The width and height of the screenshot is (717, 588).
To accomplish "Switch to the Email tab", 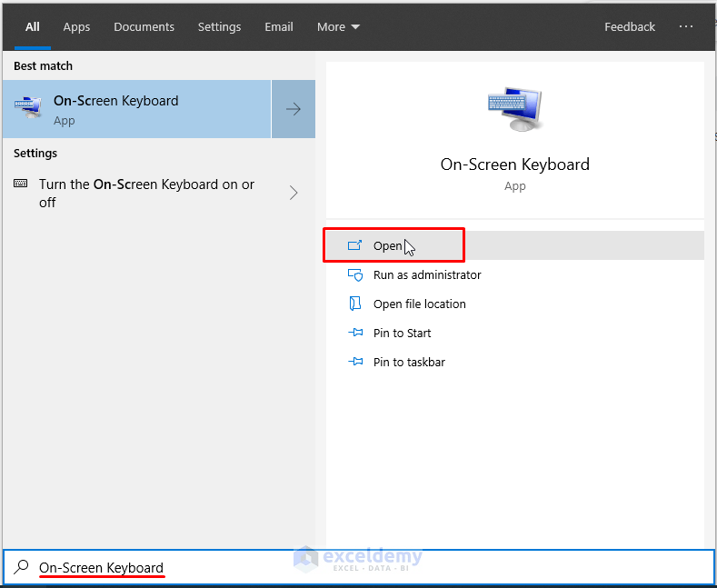I will point(278,27).
